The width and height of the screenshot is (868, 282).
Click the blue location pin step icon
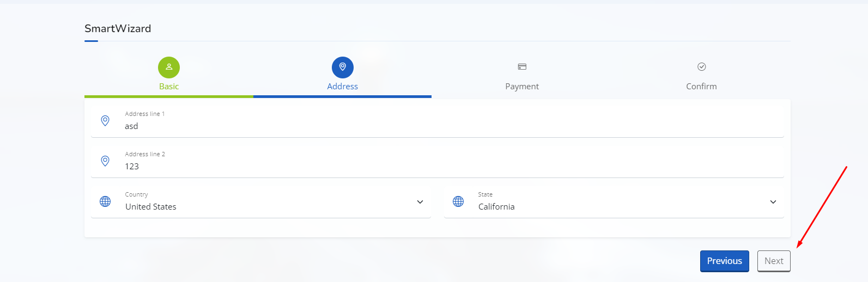coord(343,67)
